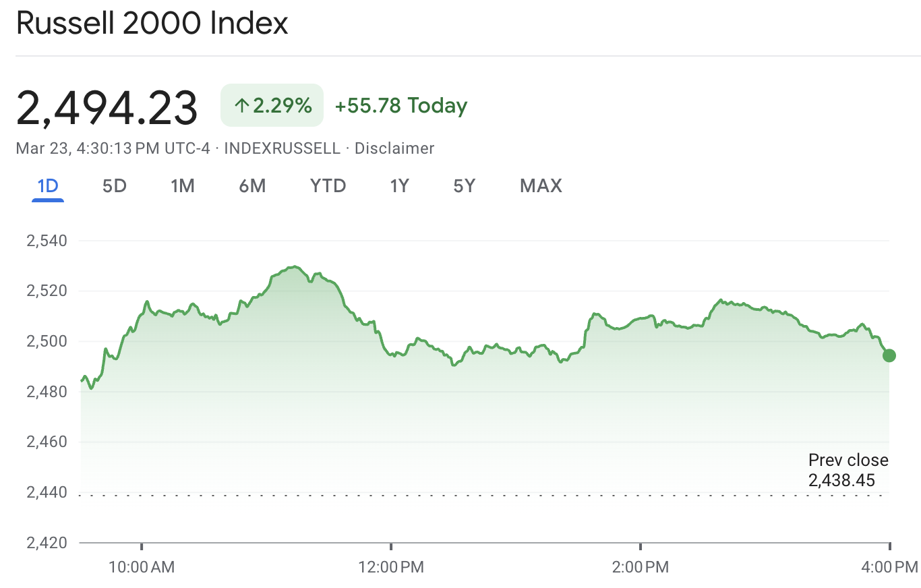Open the Disclaimer link
The height and width of the screenshot is (588, 921).
click(394, 148)
